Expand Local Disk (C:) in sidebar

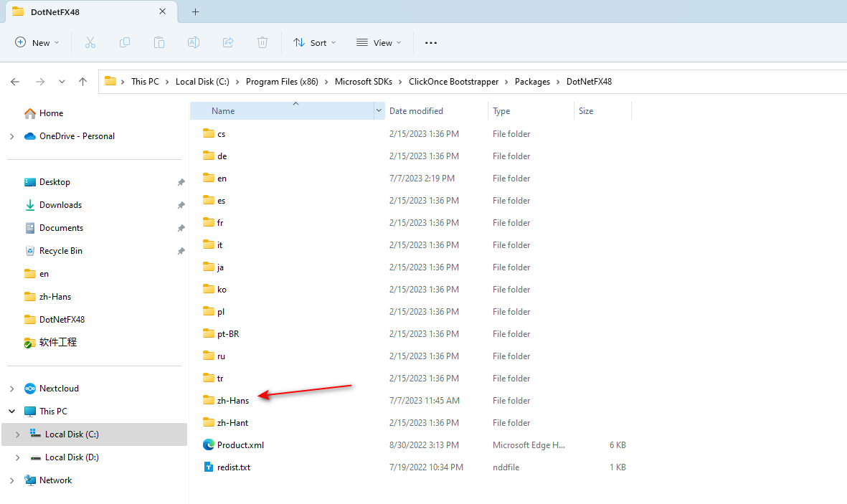pos(18,434)
